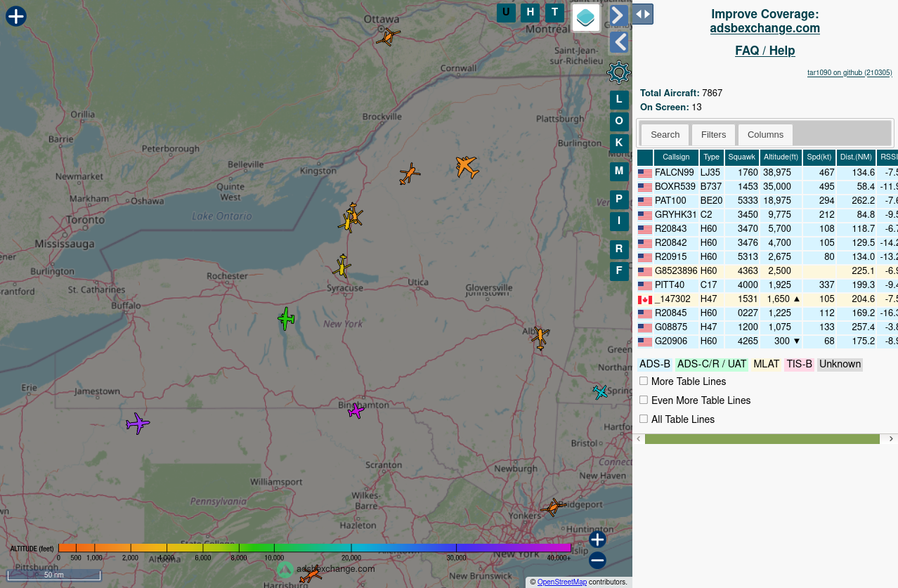Image resolution: width=898 pixels, height=588 pixels.
Task: Toggle the sidebar with double-arrow button
Action: point(643,14)
